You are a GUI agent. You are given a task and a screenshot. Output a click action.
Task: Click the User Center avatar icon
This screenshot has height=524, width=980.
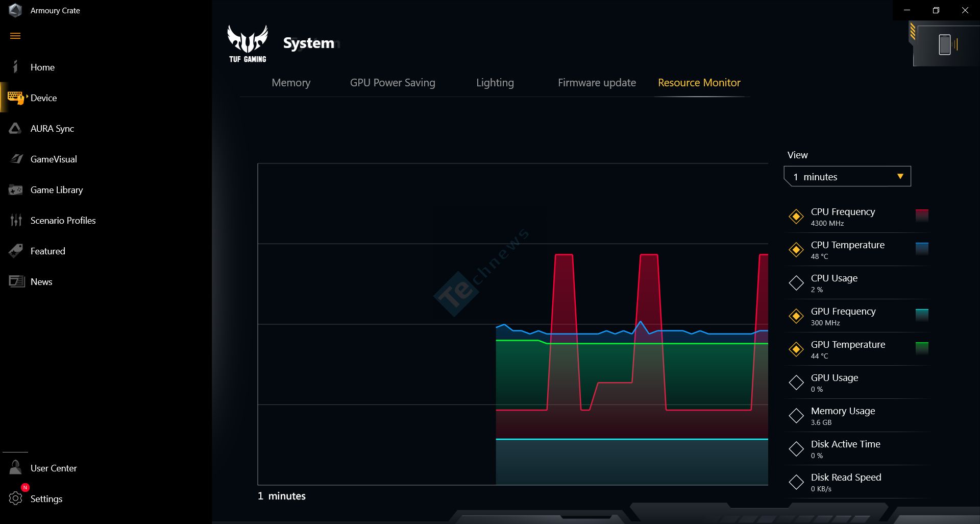click(x=15, y=467)
